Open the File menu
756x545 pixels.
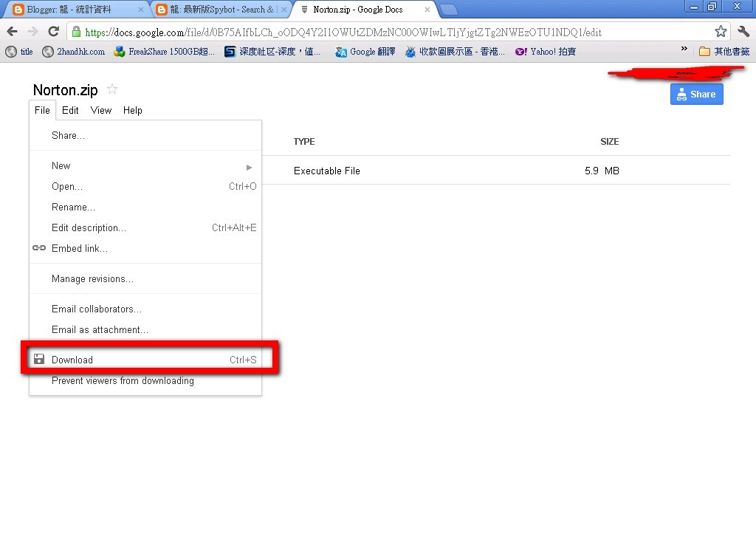[x=42, y=111]
